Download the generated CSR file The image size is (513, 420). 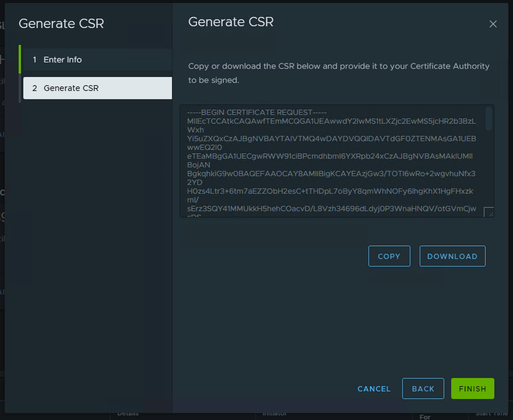[x=452, y=256]
